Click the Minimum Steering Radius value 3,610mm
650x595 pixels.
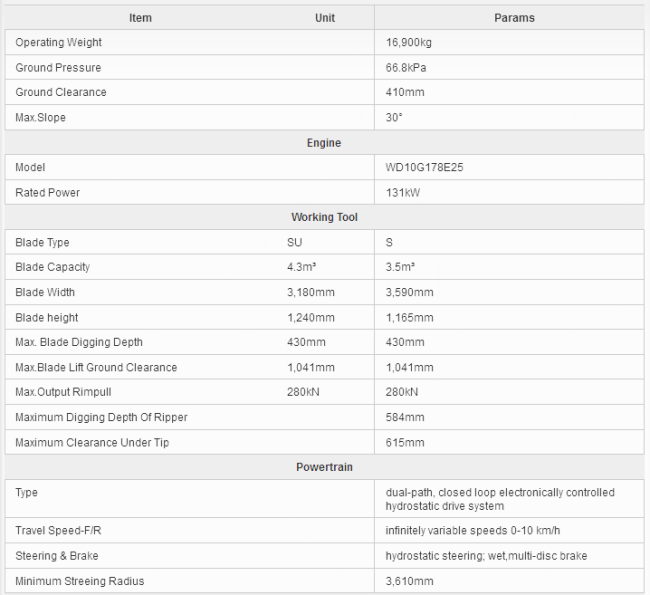(409, 581)
